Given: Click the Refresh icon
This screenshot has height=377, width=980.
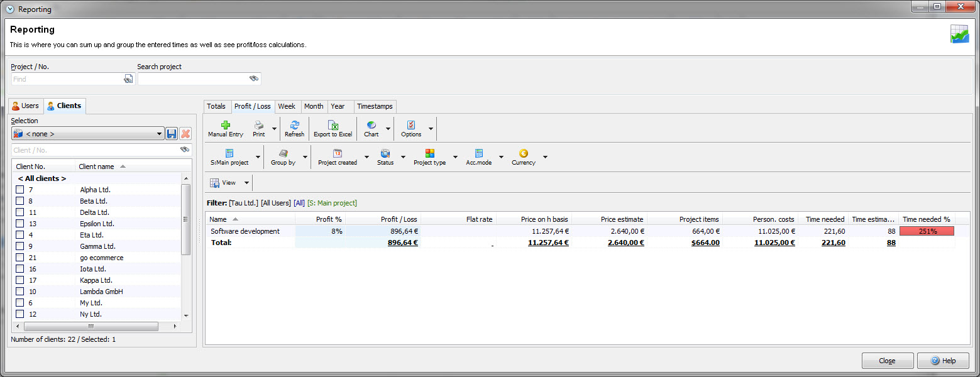Looking at the screenshot, I should [294, 125].
